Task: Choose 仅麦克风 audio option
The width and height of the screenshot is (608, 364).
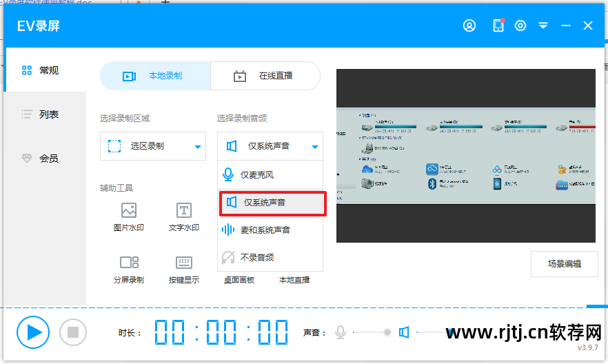Action: click(x=270, y=175)
